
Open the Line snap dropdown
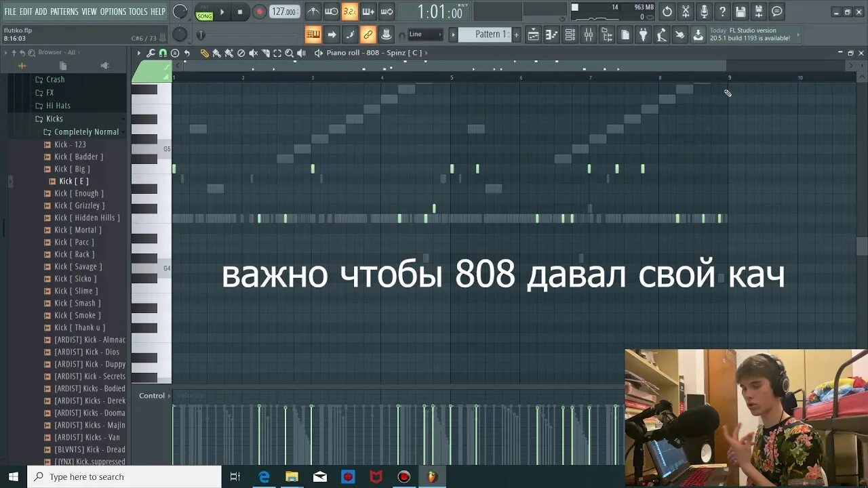coord(427,34)
